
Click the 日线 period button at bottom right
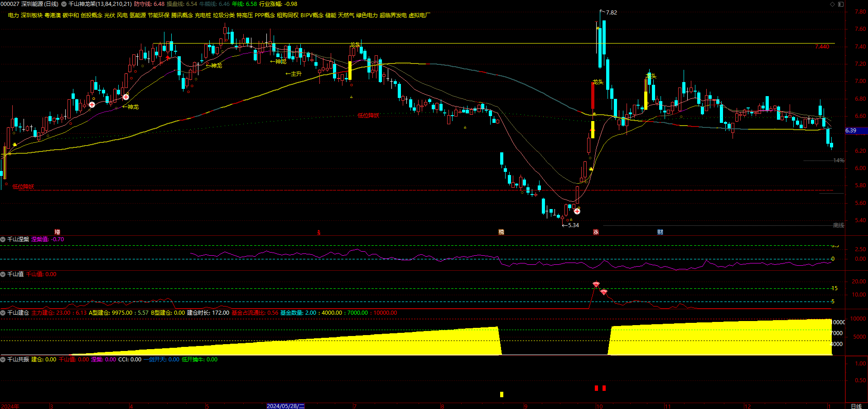tap(856, 406)
